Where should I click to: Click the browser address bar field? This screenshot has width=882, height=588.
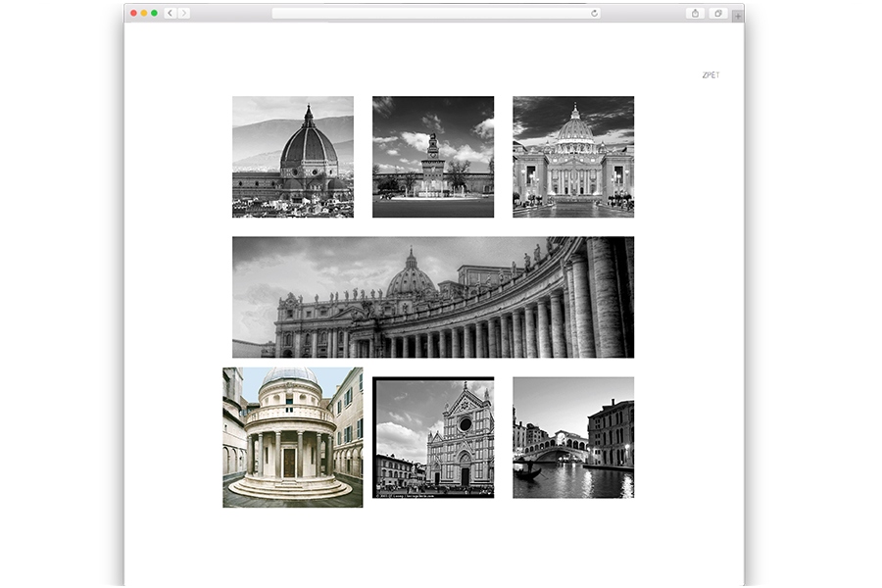pyautogui.click(x=431, y=13)
